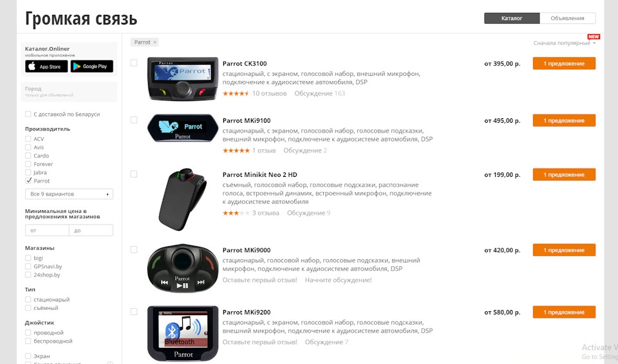Viewport: 618px width, 364px height.
Task: Enable delivery across Belarus checkbox
Action: [x=28, y=114]
